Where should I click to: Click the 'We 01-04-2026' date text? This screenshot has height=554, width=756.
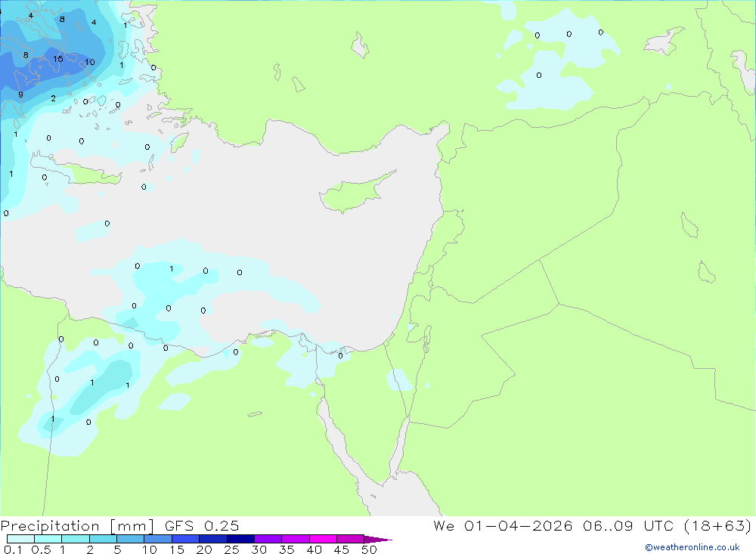click(503, 525)
